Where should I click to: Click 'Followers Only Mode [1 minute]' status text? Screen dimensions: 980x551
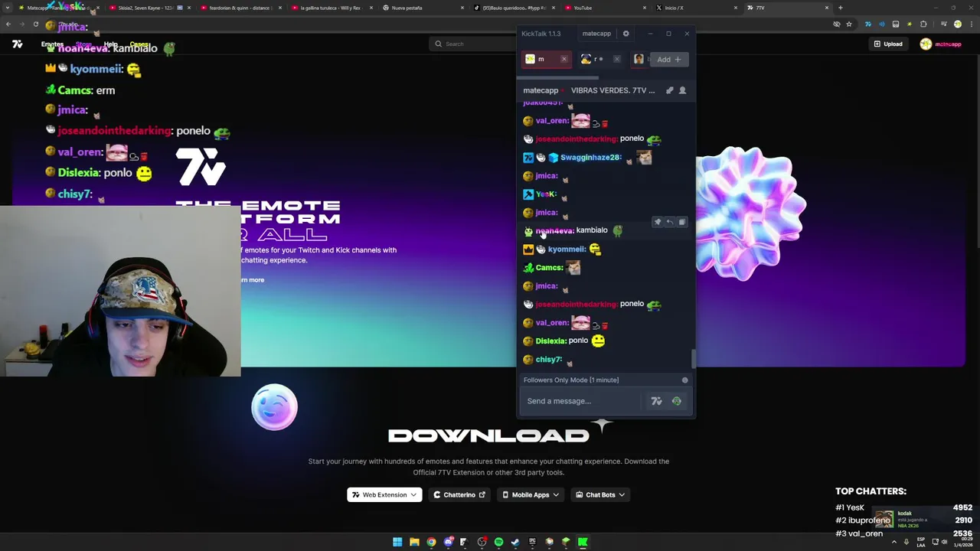(x=571, y=380)
